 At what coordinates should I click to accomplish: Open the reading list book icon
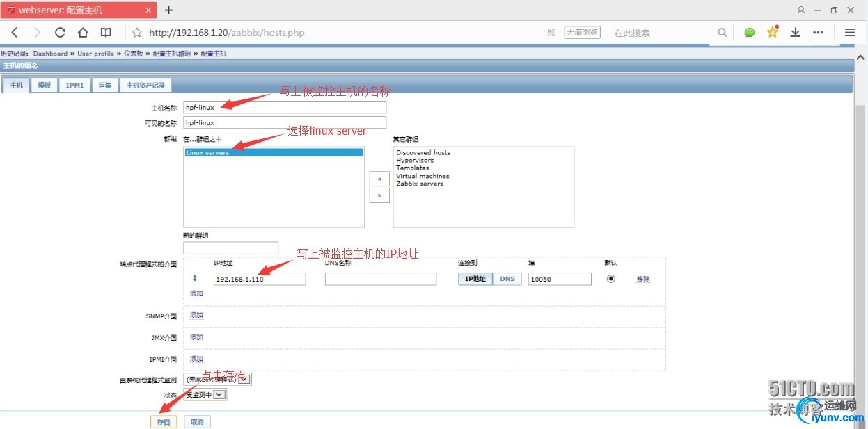coord(106,33)
